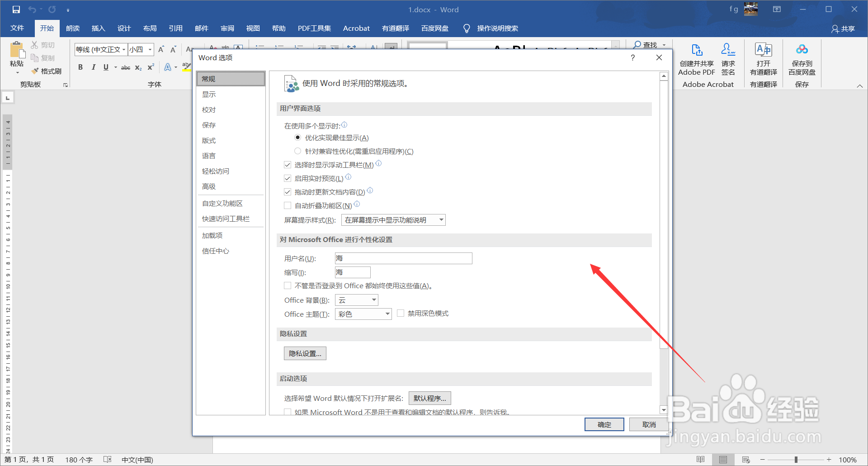This screenshot has height=466, width=868.
Task: Open underline style dropdown arrow
Action: 116,67
